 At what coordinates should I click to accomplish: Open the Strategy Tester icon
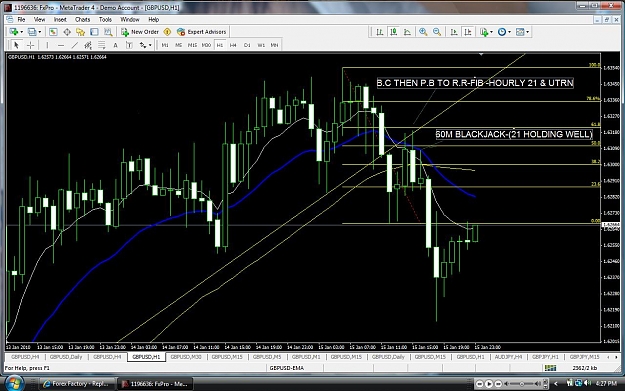click(108, 32)
